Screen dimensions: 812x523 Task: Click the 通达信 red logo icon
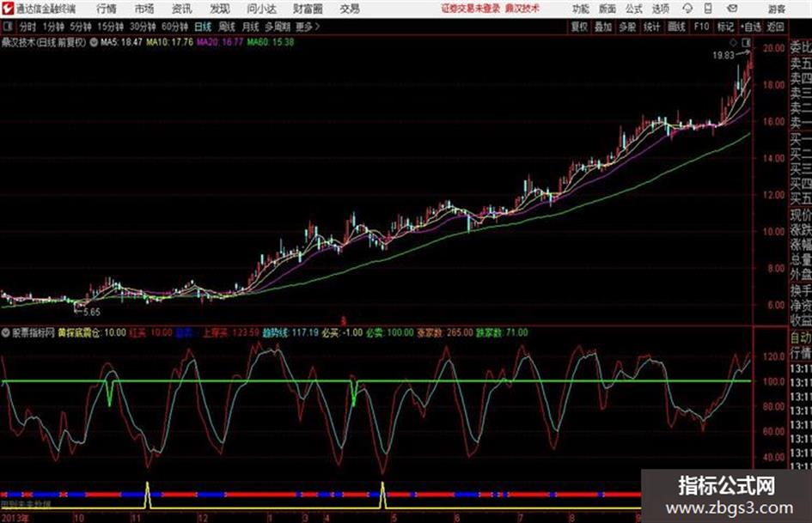pyautogui.click(x=7, y=9)
